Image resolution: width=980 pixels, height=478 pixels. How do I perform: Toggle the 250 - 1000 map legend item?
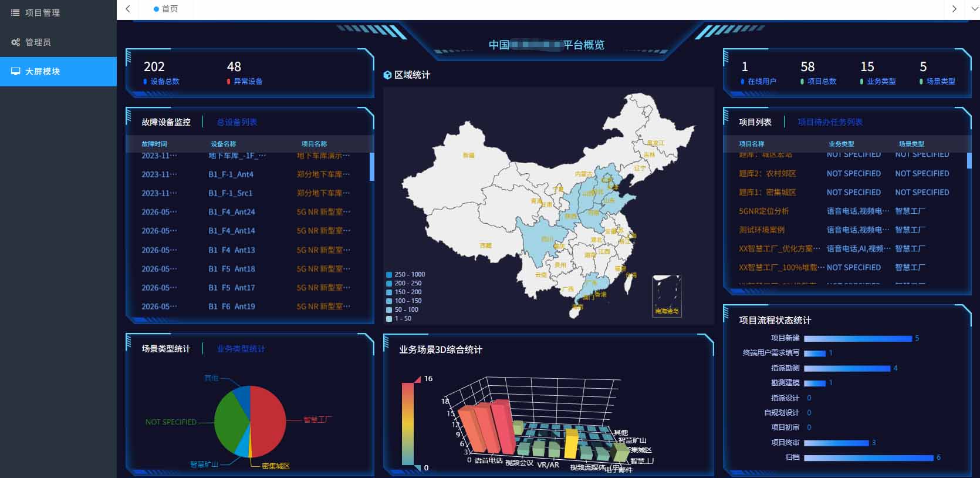pos(405,274)
